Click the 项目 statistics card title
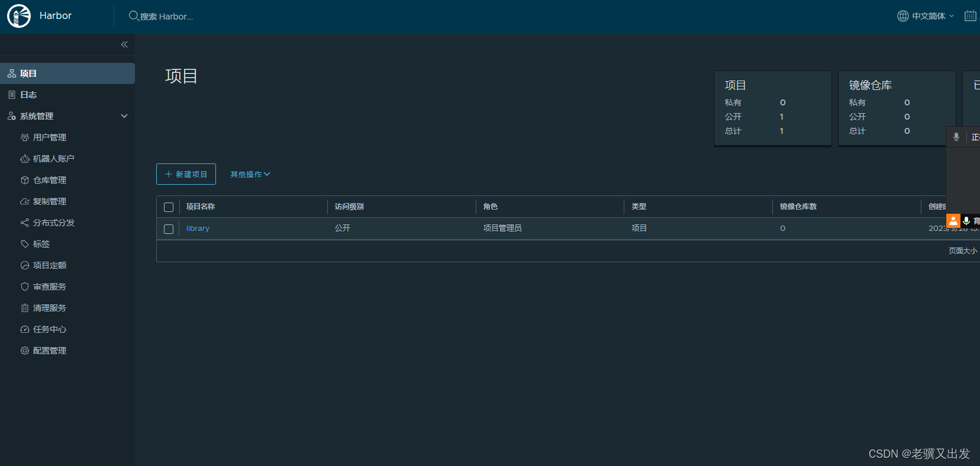The image size is (980, 466). (736, 85)
